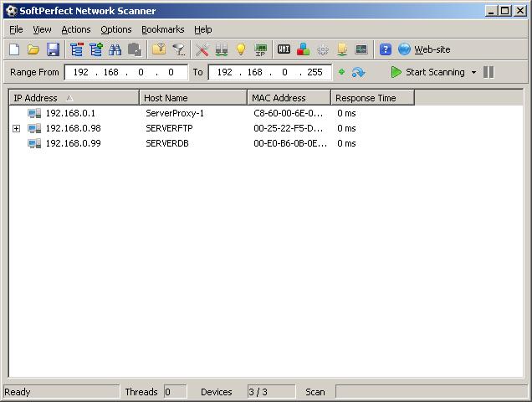Click the Start Scanning button
Viewport: 532px width, 402px height.
[428, 72]
